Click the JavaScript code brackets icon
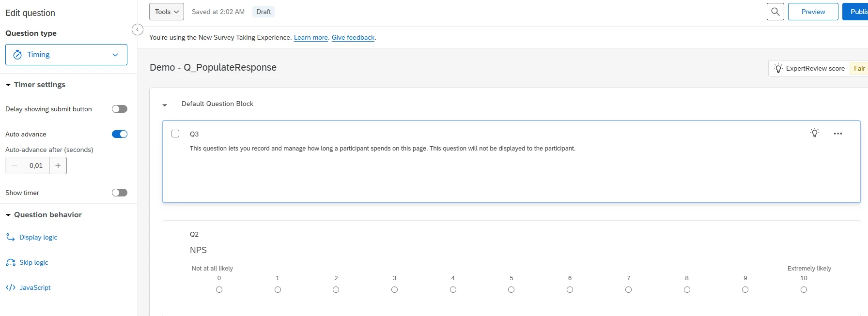The image size is (868, 316). click(x=10, y=287)
